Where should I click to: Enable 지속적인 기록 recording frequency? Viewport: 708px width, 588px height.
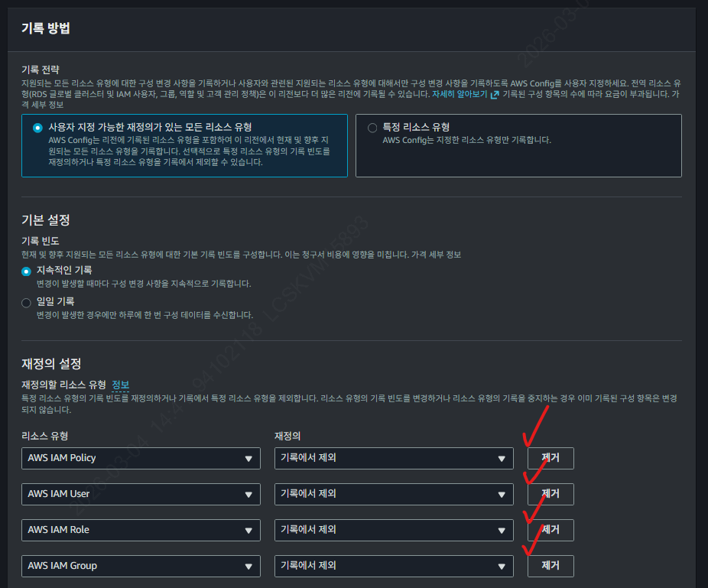pos(25,271)
